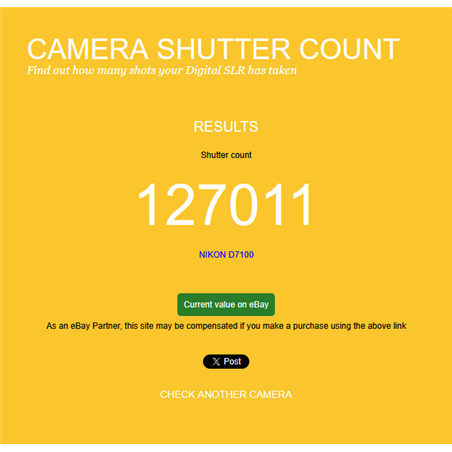Click the tagline about Digital SLR shots
The height and width of the screenshot is (452, 452).
pos(162,70)
